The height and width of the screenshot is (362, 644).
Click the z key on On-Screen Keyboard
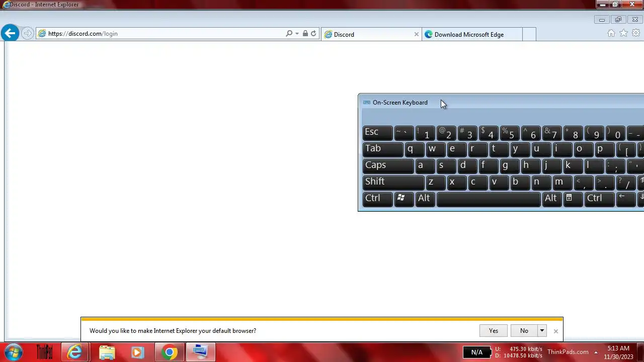tap(435, 183)
